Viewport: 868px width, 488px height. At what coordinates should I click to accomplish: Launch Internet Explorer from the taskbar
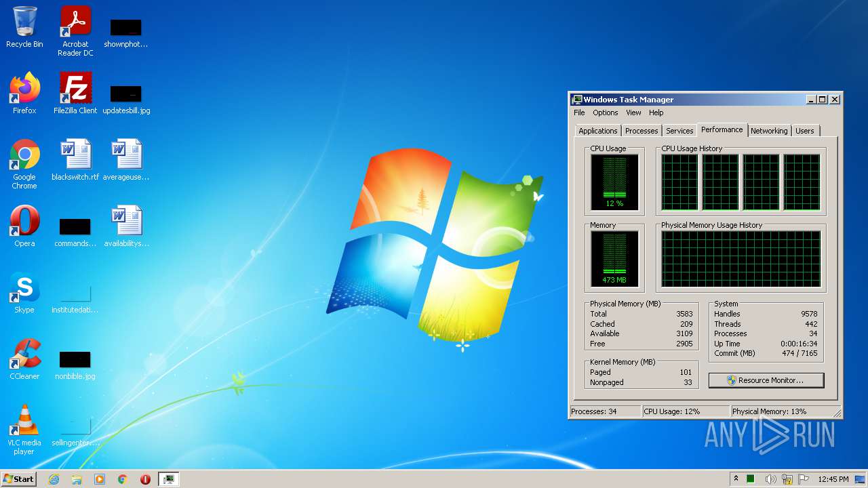[54, 479]
